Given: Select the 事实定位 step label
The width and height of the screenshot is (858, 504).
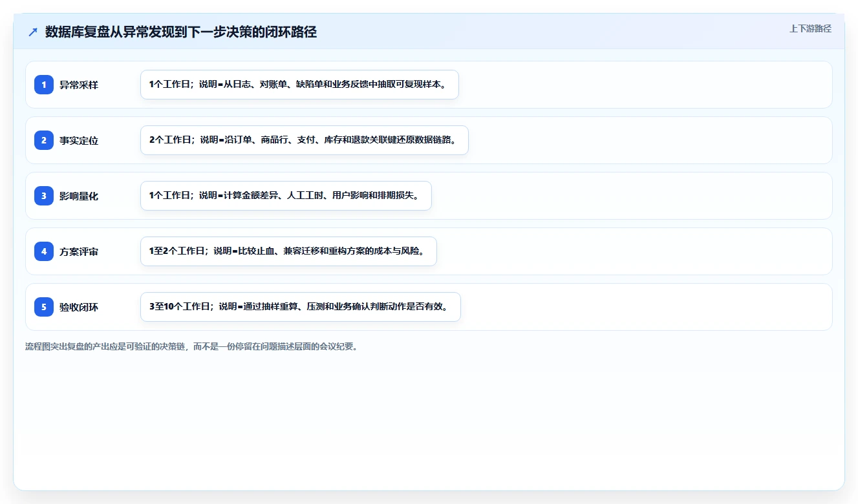Looking at the screenshot, I should tap(79, 140).
